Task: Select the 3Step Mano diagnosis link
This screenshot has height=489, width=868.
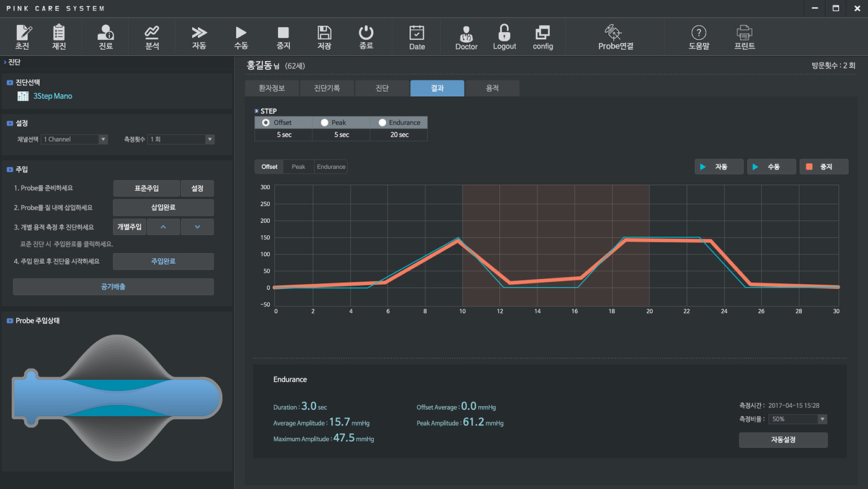Action: tap(53, 96)
